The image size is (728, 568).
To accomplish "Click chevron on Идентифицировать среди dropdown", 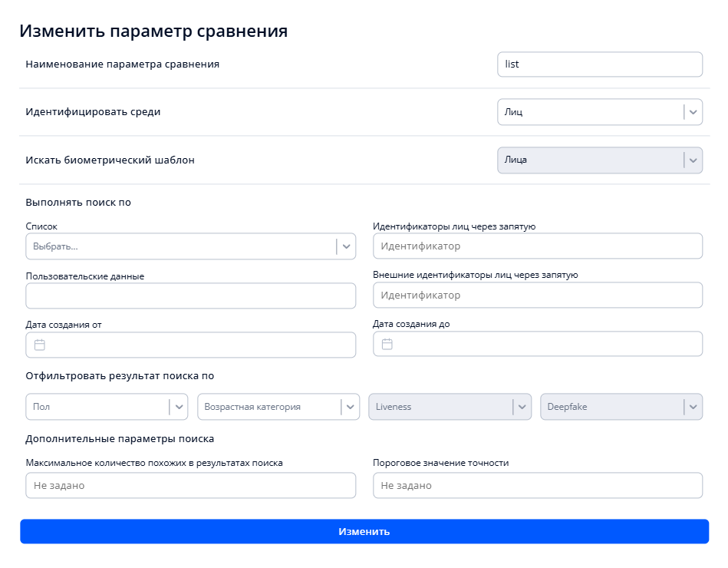I will pyautogui.click(x=692, y=111).
